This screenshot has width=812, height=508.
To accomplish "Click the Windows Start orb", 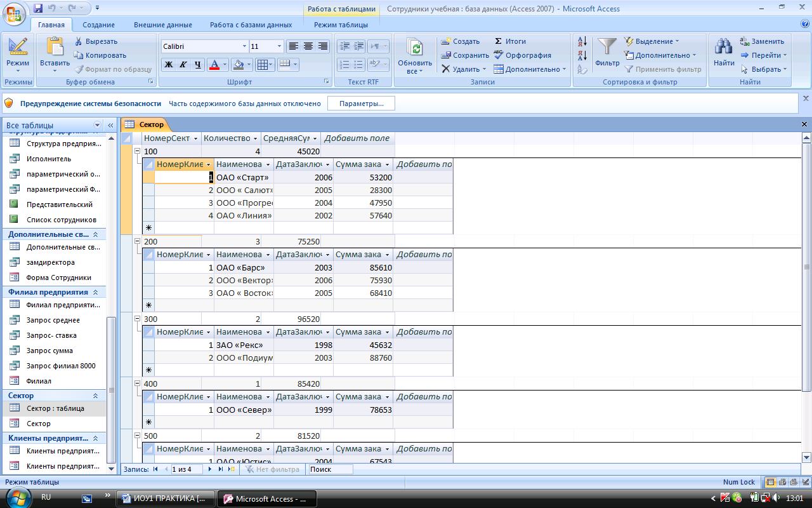I will pos(18,498).
